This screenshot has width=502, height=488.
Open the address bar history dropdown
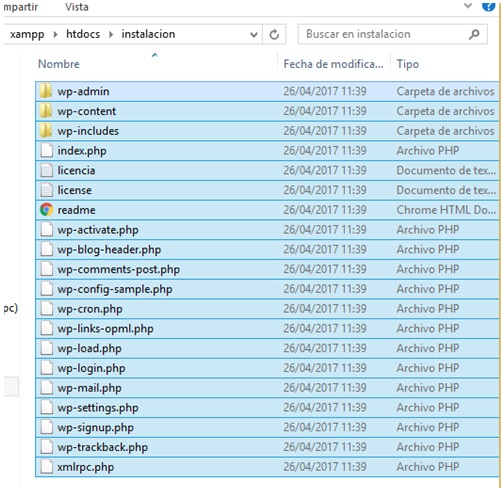(x=254, y=34)
